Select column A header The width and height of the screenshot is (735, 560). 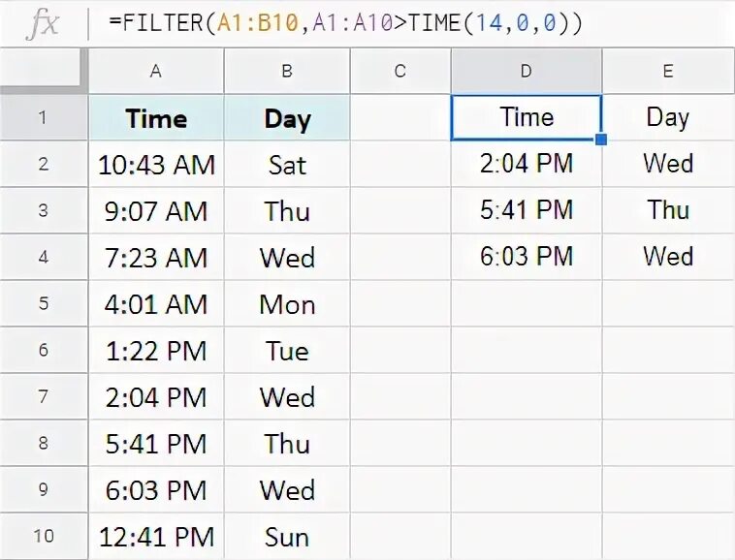[x=155, y=72]
